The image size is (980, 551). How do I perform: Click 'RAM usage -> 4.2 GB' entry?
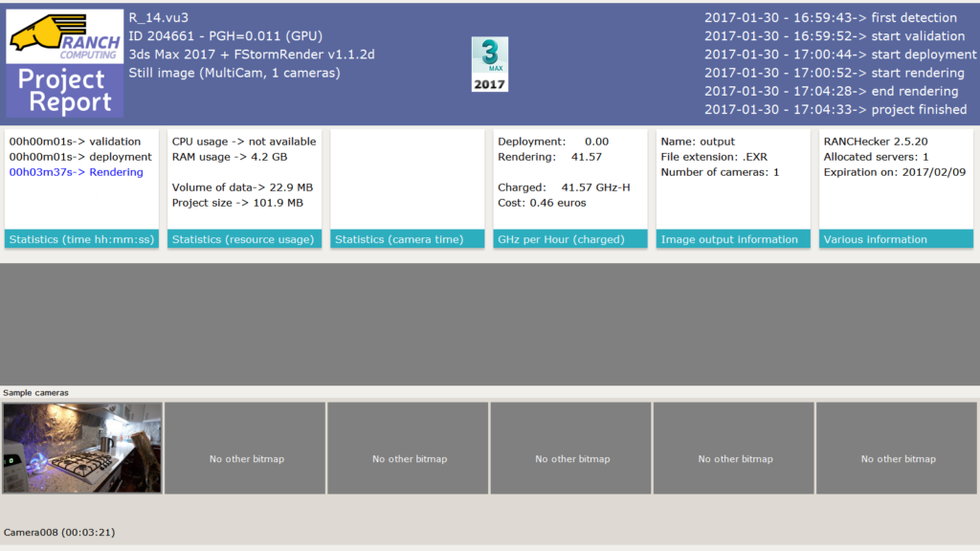coord(230,157)
